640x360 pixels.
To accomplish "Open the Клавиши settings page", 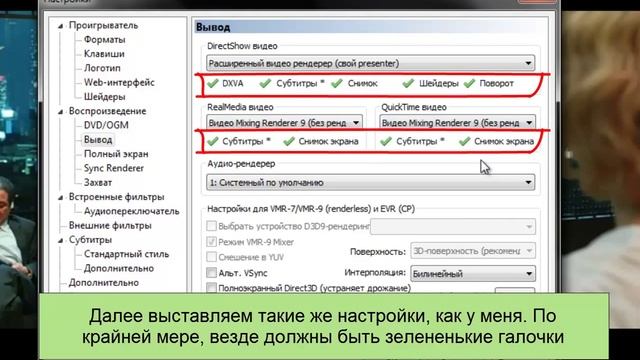I will point(104,54).
